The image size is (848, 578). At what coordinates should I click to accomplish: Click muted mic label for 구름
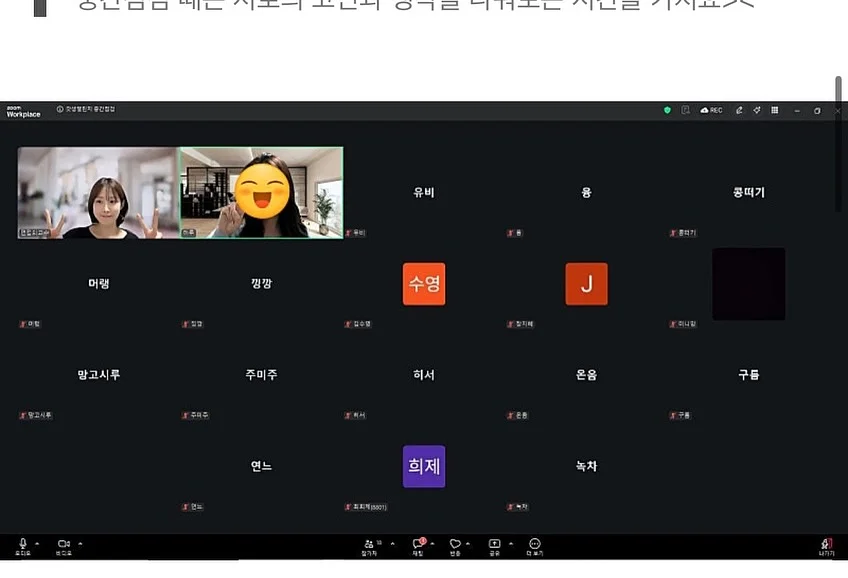pyautogui.click(x=680, y=415)
